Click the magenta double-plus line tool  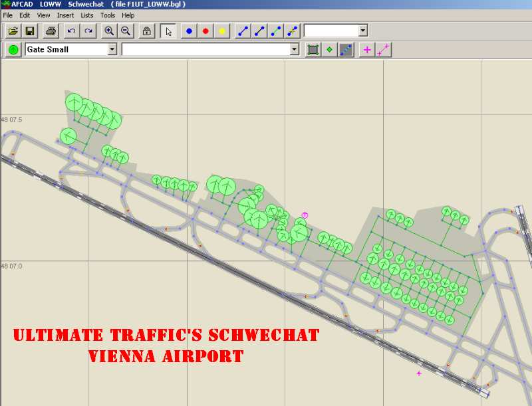pyautogui.click(x=384, y=50)
